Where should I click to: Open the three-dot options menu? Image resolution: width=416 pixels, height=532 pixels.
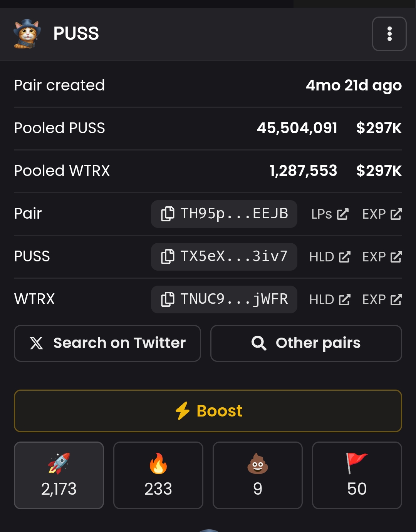pos(389,34)
